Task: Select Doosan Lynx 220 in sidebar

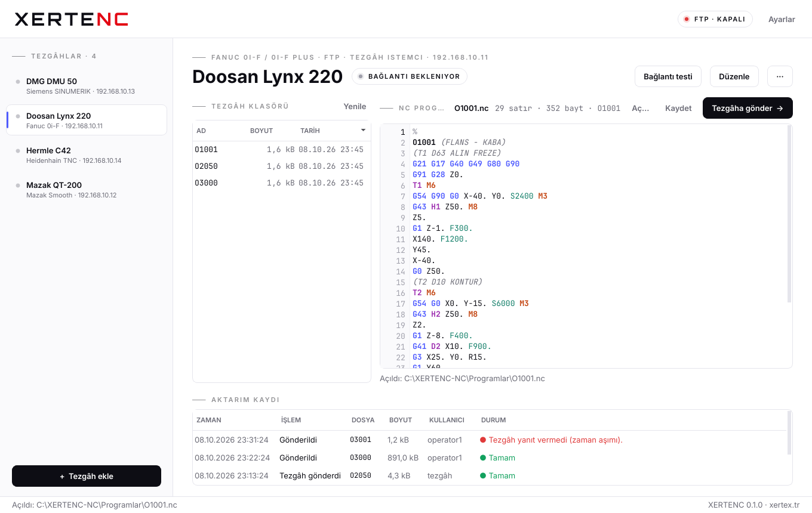Action: [x=87, y=120]
